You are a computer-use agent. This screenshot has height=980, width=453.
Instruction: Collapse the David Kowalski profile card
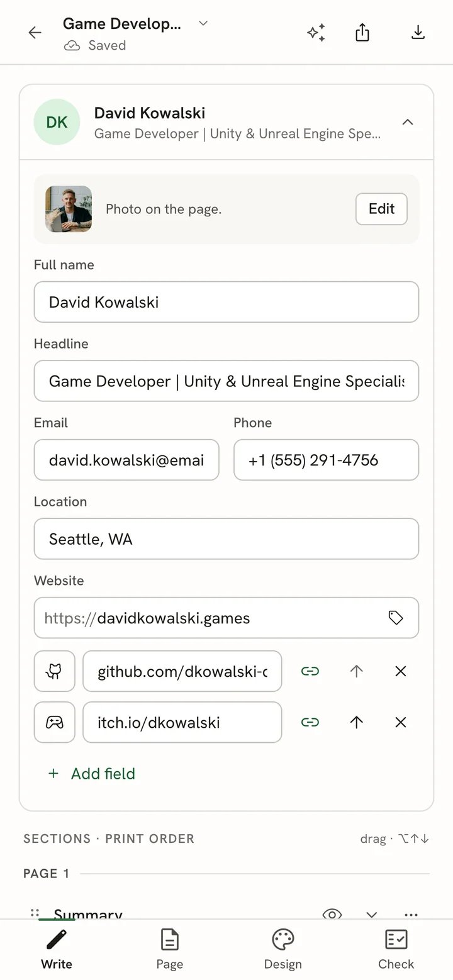point(408,122)
